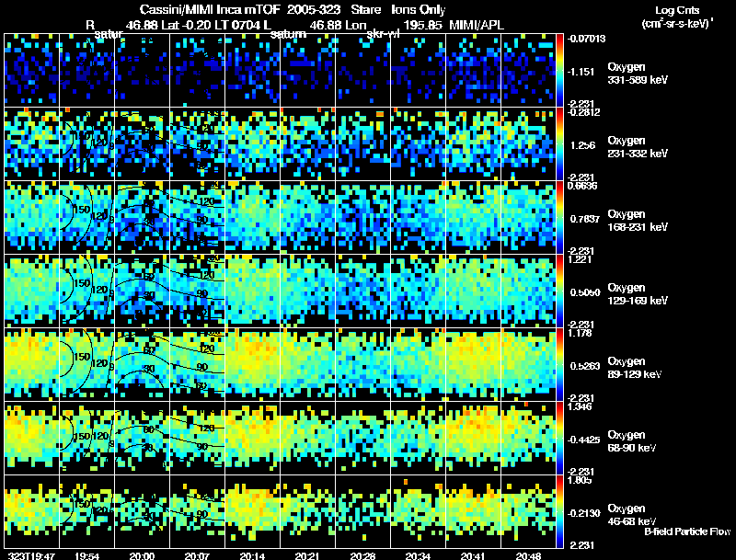The height and width of the screenshot is (560, 736).
Task: Click the '20:28' time axis label
Action: [362, 555]
